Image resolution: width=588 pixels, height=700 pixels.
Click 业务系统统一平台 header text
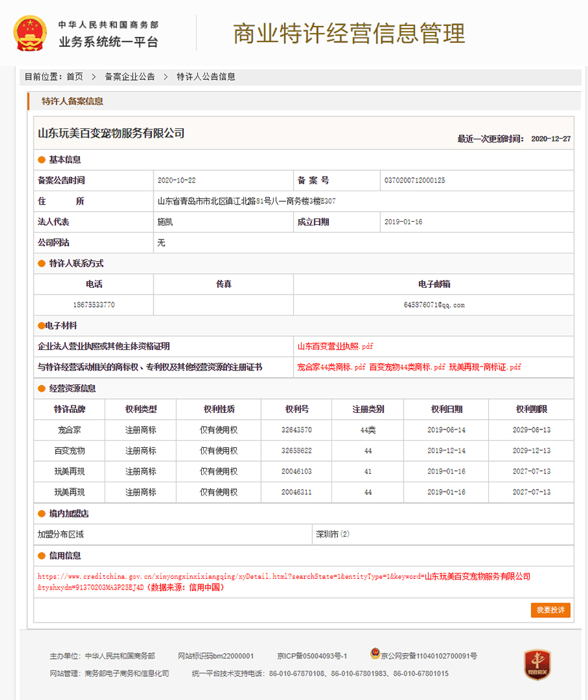click(x=108, y=42)
